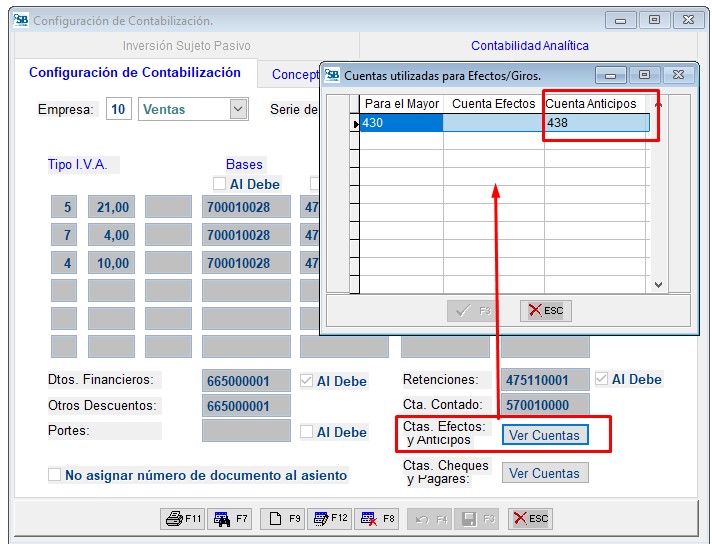The height and width of the screenshot is (544, 712).
Task: Click IVA percentage field 4,00
Action: click(111, 235)
